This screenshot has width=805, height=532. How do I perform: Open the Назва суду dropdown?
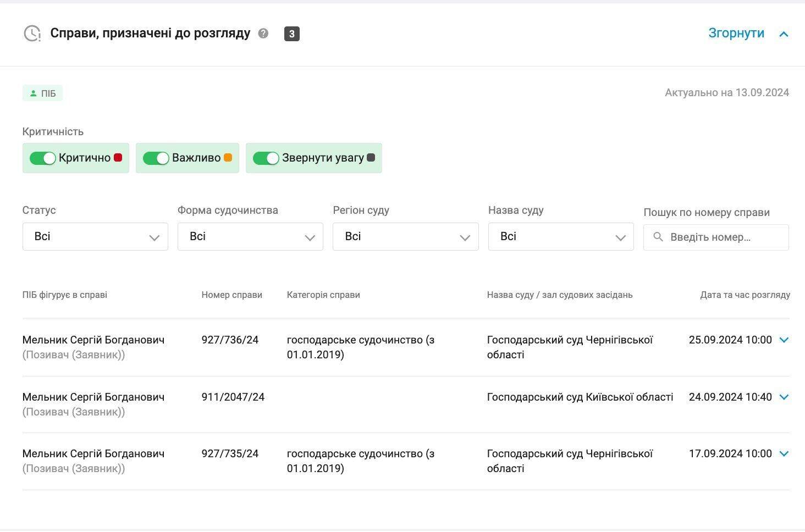[561, 237]
